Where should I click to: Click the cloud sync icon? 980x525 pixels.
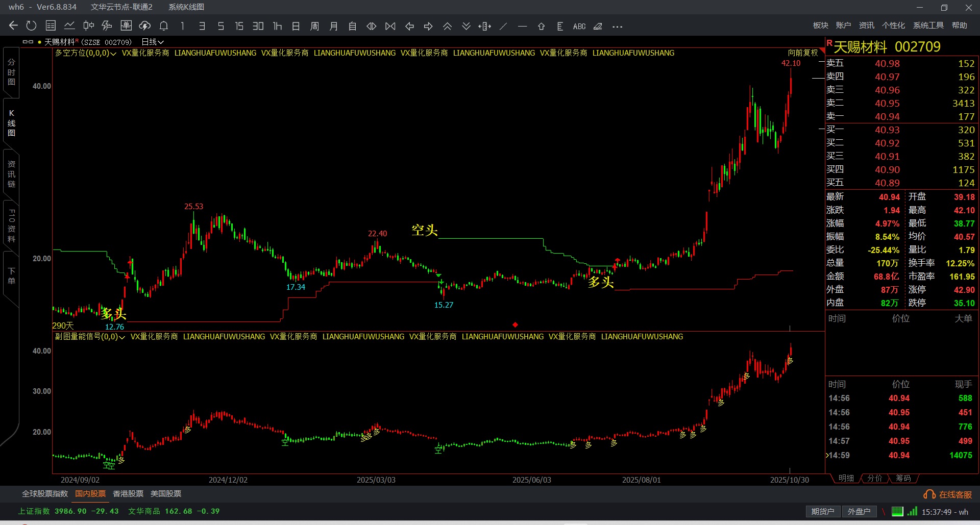[x=145, y=26]
